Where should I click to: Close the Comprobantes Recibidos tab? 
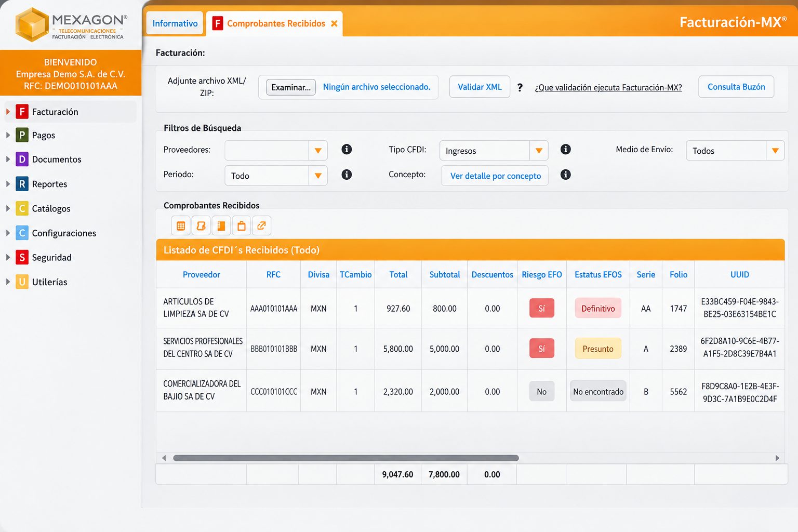pyautogui.click(x=334, y=23)
